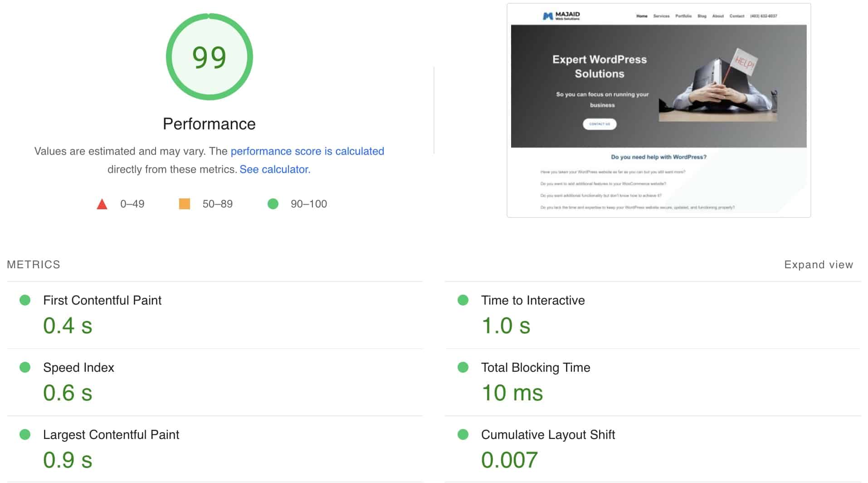Click the green dot beside Speed Index

tap(25, 367)
